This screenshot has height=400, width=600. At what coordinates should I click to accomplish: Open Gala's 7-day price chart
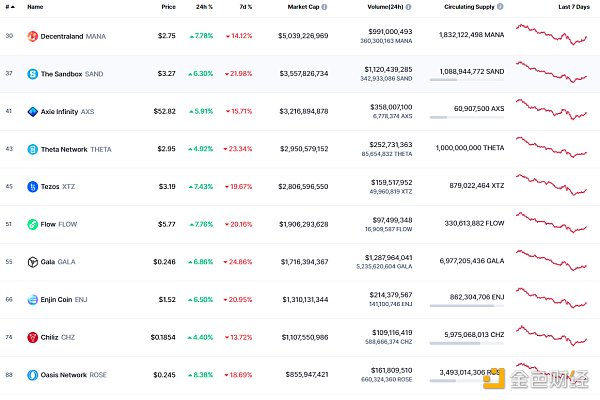551,260
